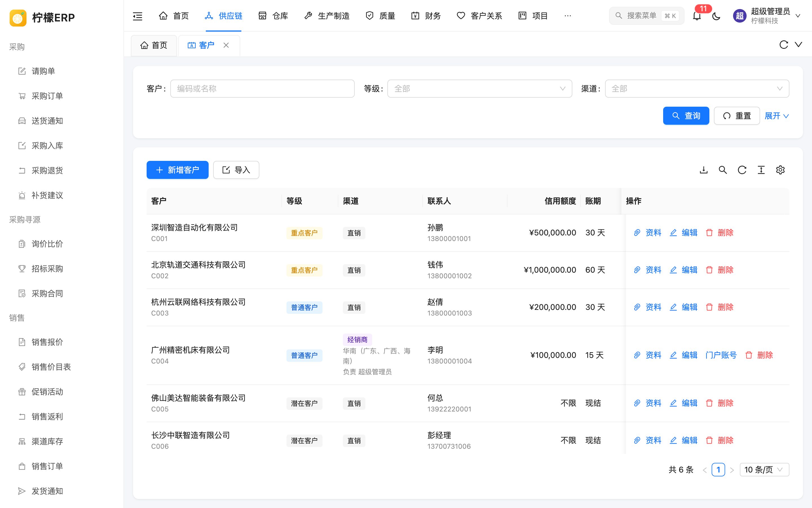
Task: Toggle dark mode moon icon
Action: [716, 16]
